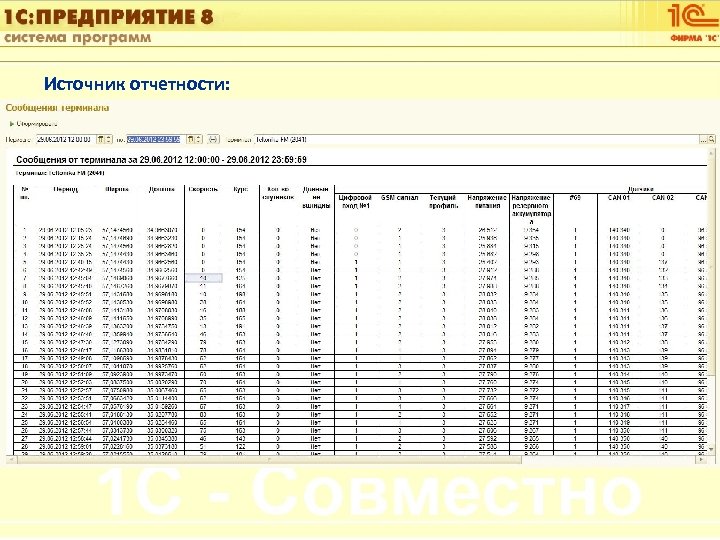This screenshot has width=720, height=540.
Task: Click the 'Напряжение питания' column header
Action: pyautogui.click(x=487, y=202)
